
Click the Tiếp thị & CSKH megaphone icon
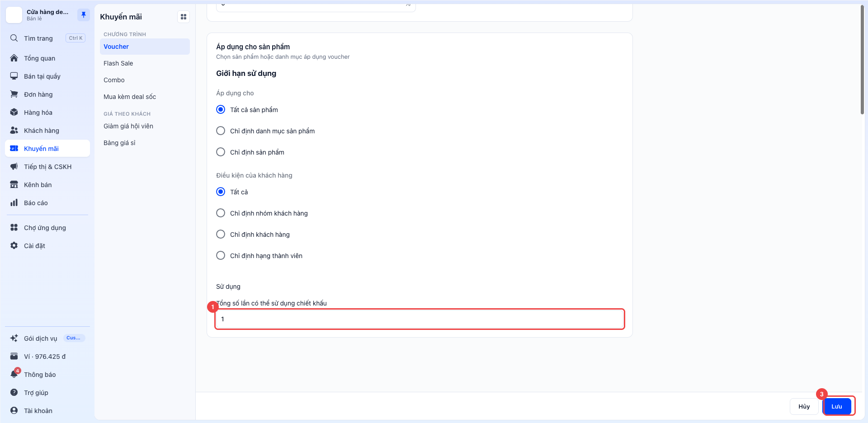(x=14, y=166)
